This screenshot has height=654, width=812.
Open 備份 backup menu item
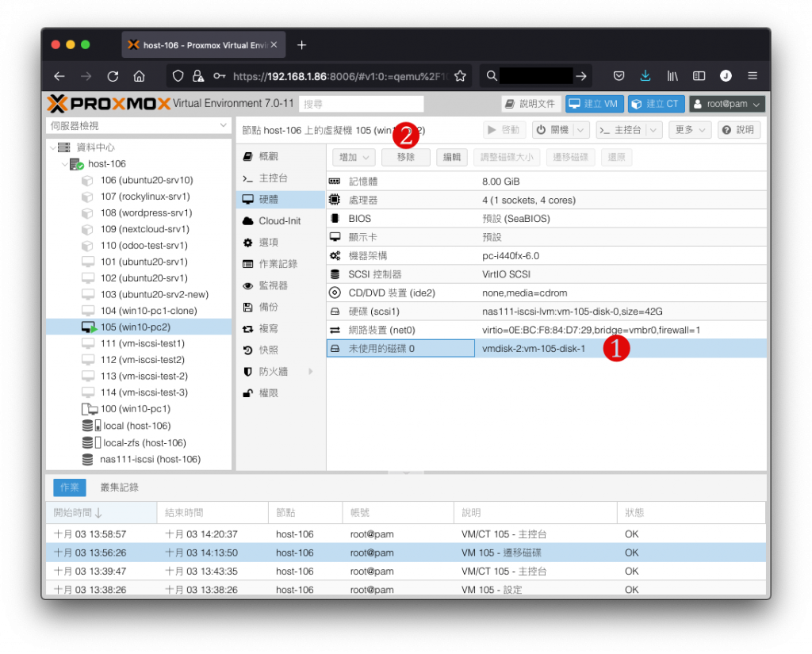pos(280,307)
